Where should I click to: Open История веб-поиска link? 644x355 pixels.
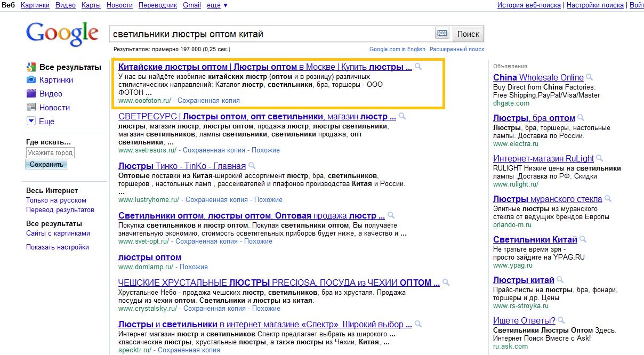pos(529,5)
